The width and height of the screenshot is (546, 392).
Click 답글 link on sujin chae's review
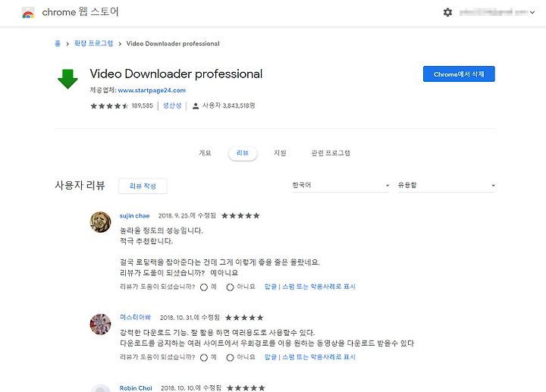point(271,287)
